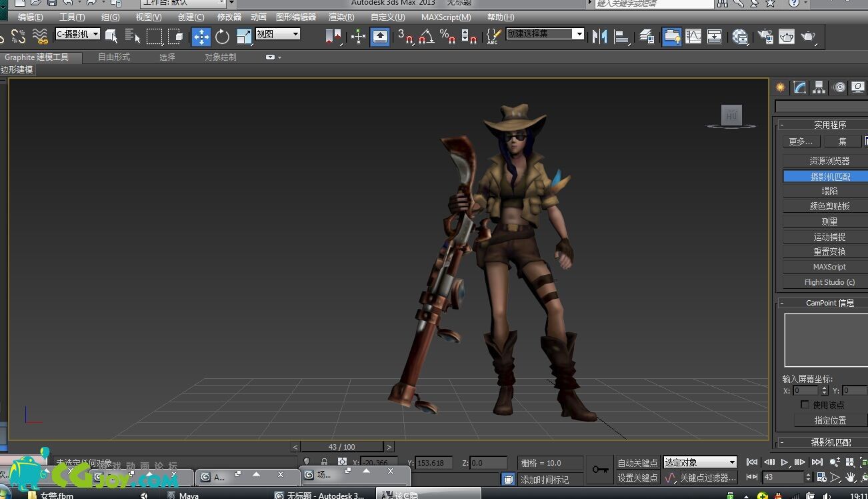The width and height of the screenshot is (868, 499).
Task: Click the time slider previous frame arrow
Action: [x=295, y=447]
